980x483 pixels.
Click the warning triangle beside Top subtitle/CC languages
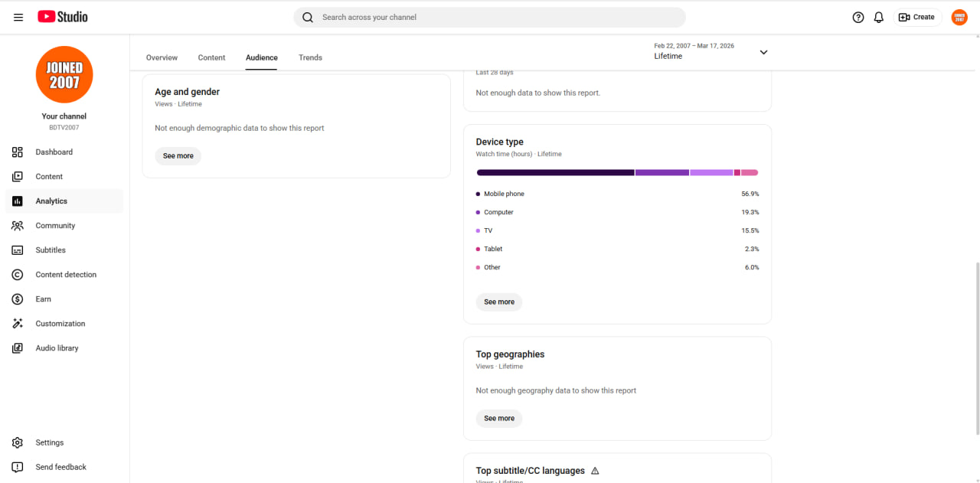click(595, 471)
